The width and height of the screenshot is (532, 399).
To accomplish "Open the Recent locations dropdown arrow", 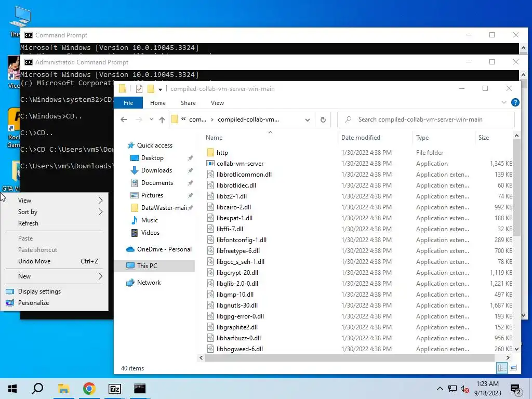I will tap(151, 119).
